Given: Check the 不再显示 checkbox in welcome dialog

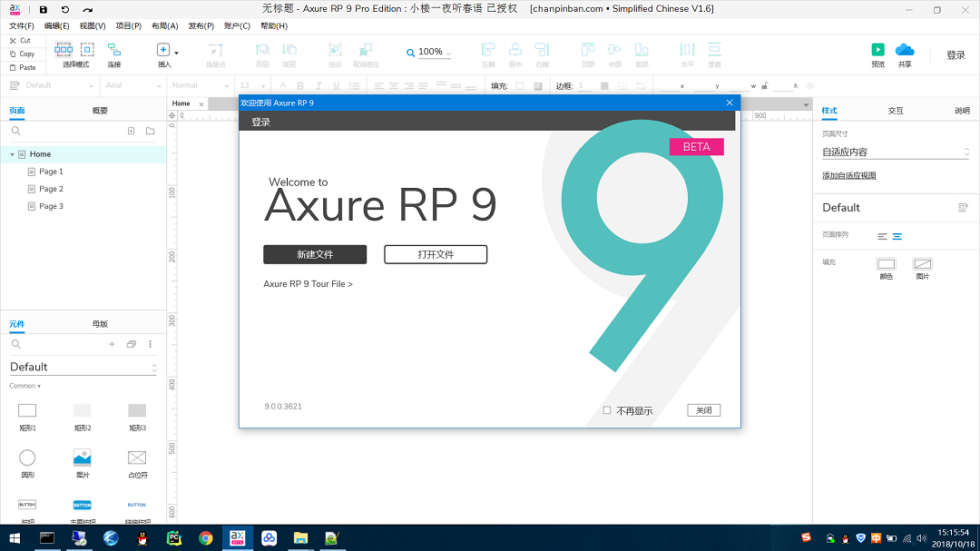Looking at the screenshot, I should coord(607,409).
